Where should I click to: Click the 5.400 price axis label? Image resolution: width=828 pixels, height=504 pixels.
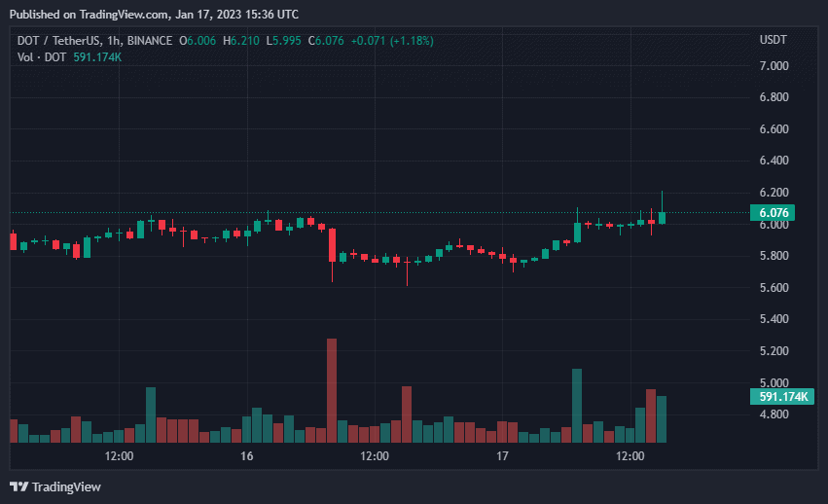click(x=774, y=319)
